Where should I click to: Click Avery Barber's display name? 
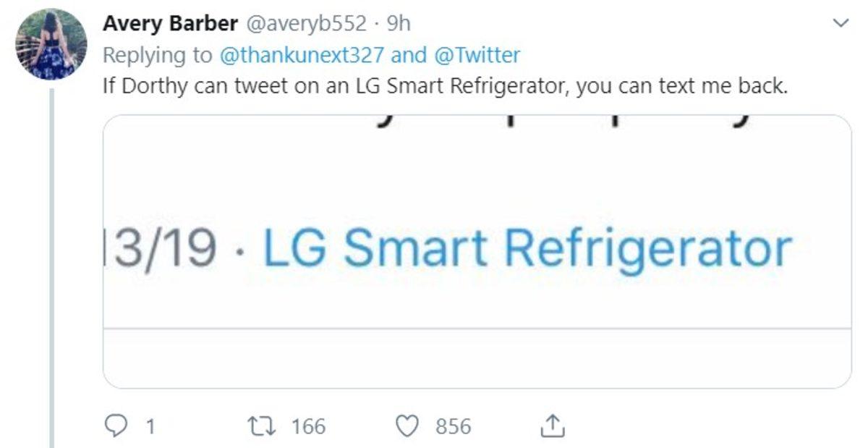pos(169,22)
